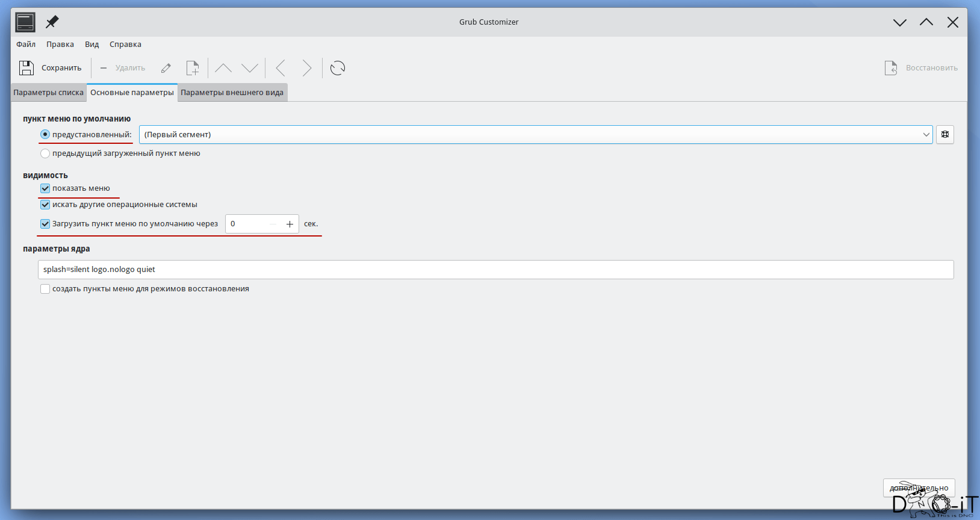Image resolution: width=980 pixels, height=520 pixels.
Task: Open the 'Параметры списка' tab
Action: (49, 93)
